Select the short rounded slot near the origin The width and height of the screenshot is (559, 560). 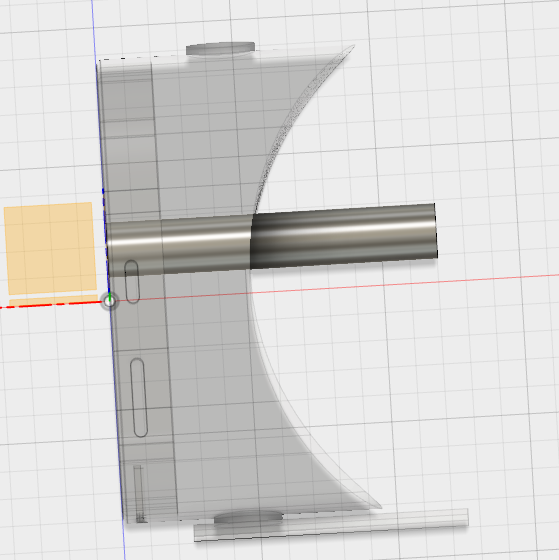tap(132, 282)
